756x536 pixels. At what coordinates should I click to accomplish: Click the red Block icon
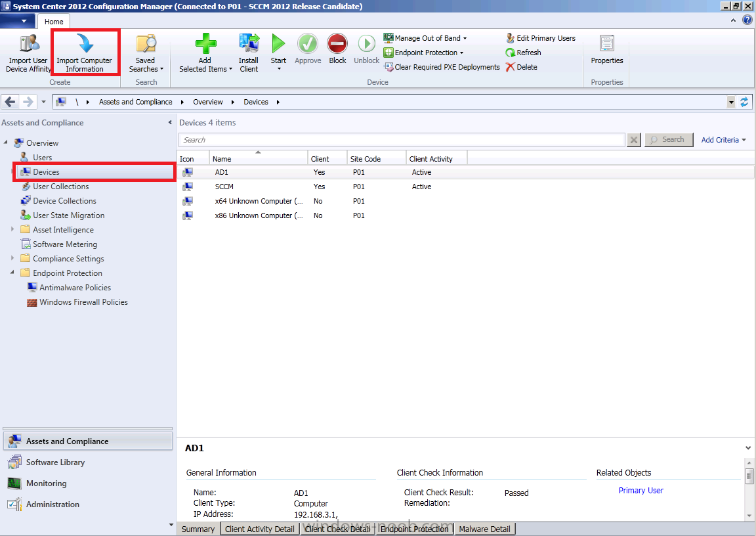click(x=337, y=43)
